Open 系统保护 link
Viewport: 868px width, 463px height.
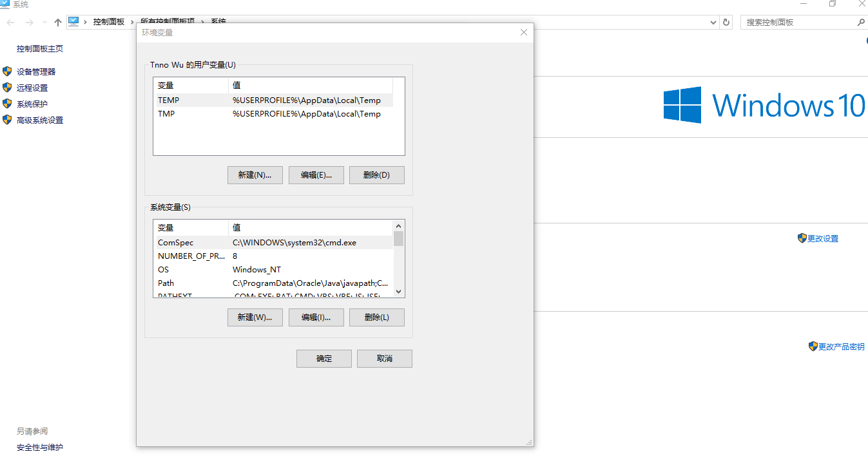pyautogui.click(x=32, y=104)
